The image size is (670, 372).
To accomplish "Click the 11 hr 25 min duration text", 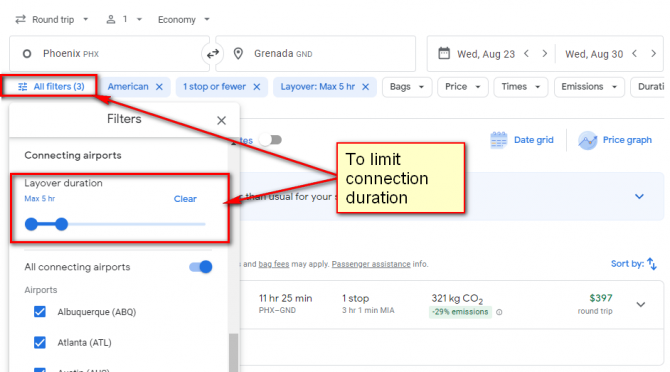I will click(x=285, y=299).
